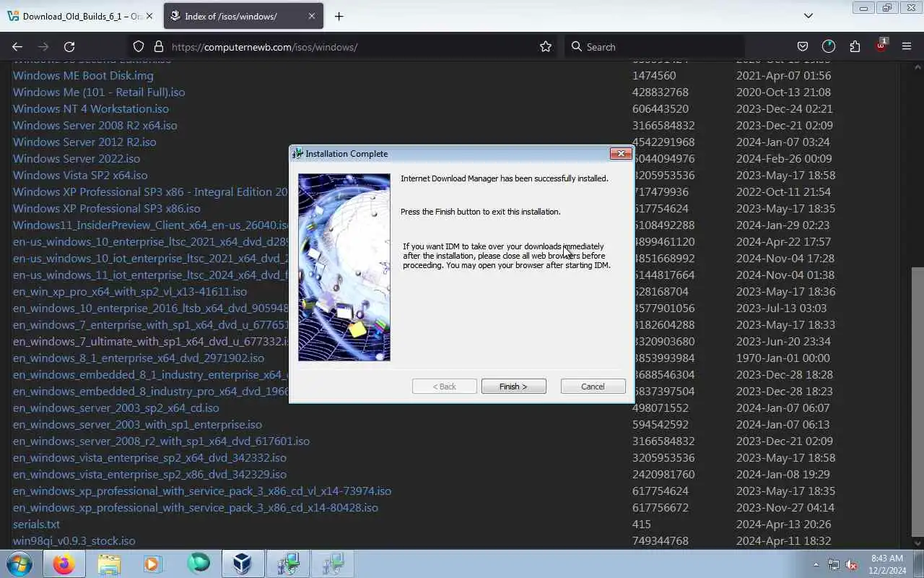Close the Index of /isos/windows/ tab
924x578 pixels.
pyautogui.click(x=312, y=16)
